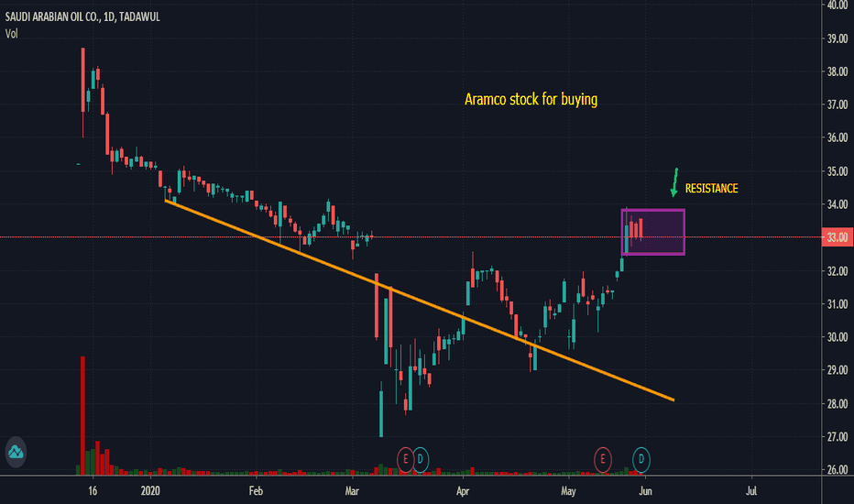Click the 30.00 price axis label

(838, 336)
